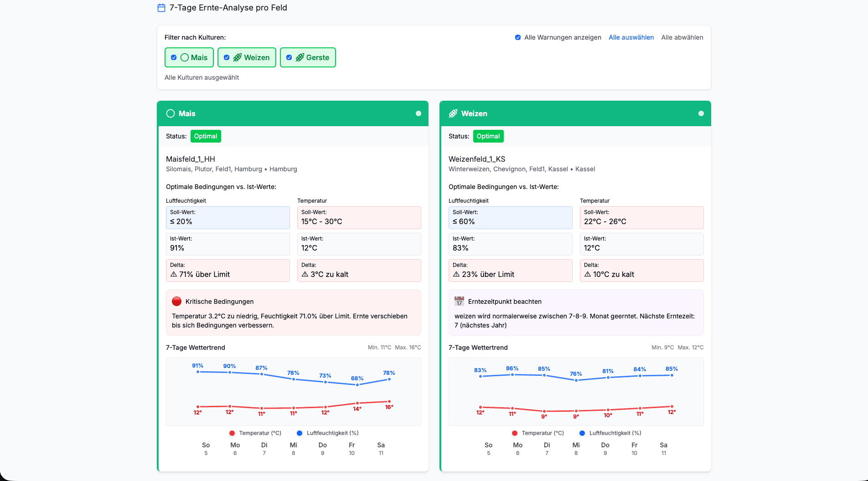868x481 pixels.
Task: Click Fr 10 day label under Mais chart
Action: [352, 449]
